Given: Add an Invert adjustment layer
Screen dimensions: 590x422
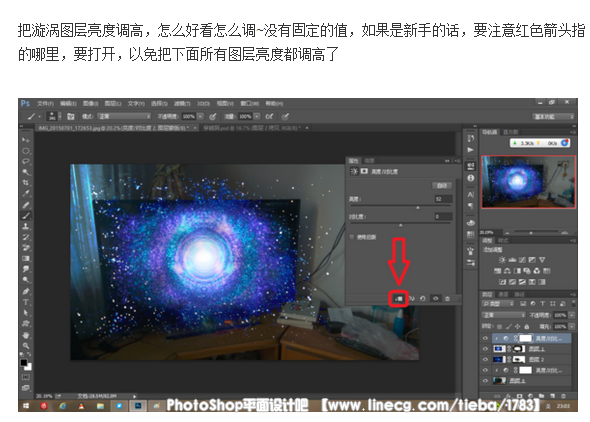Looking at the screenshot, I should point(502,282).
